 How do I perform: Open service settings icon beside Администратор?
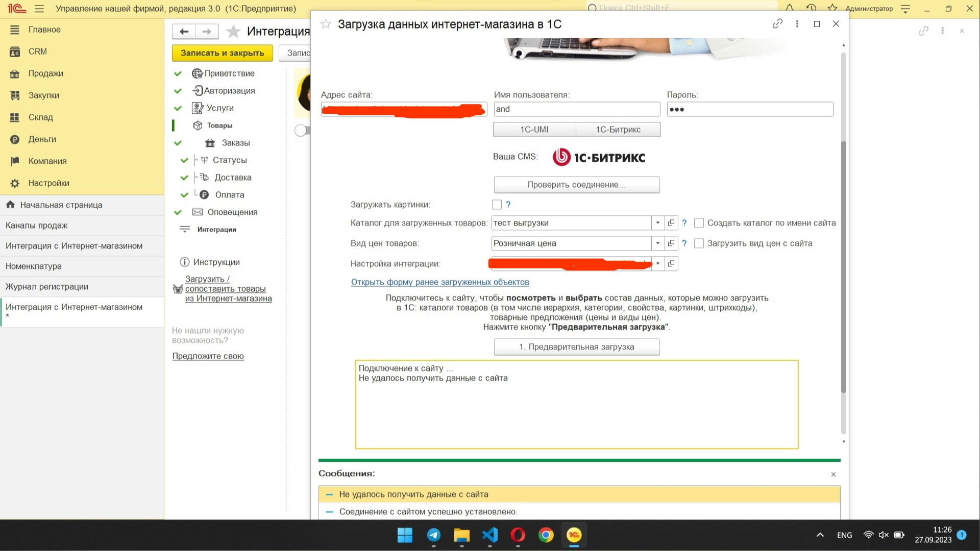(x=905, y=9)
